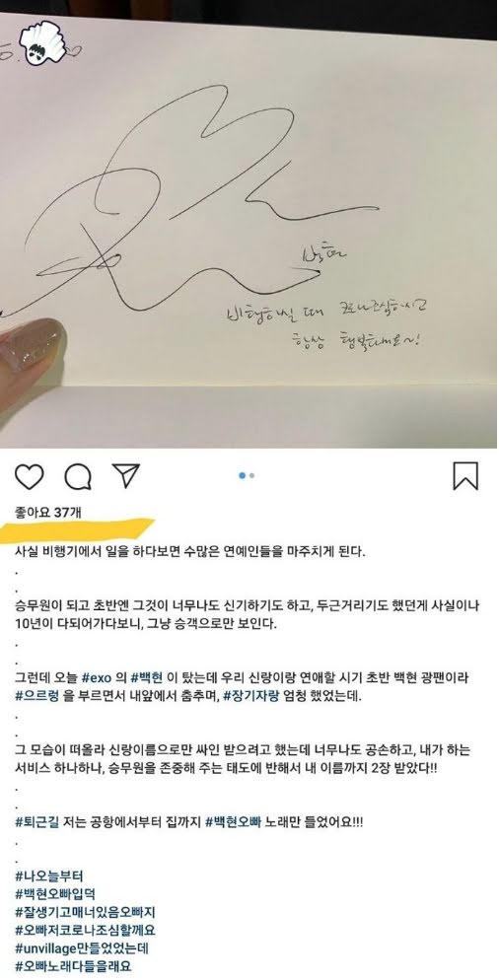
Task: Tap the heart like icon
Action: point(29,476)
